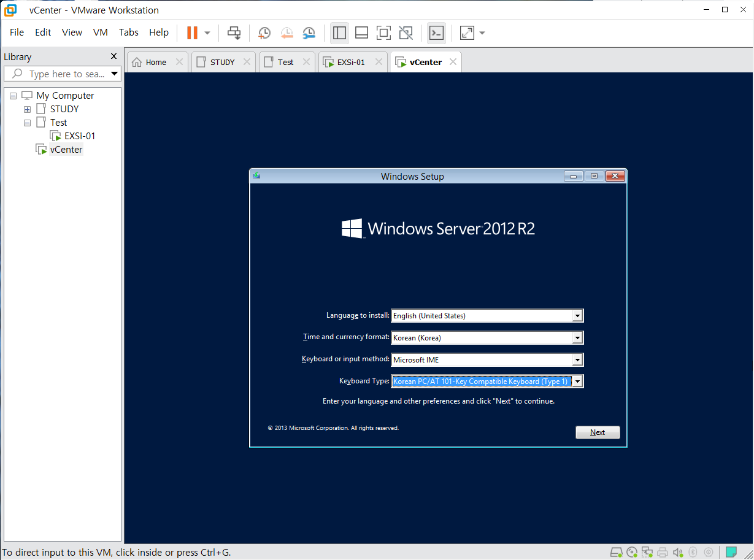The height and width of the screenshot is (560, 754).
Task: Toggle the thumbnail bar view
Action: (x=361, y=33)
